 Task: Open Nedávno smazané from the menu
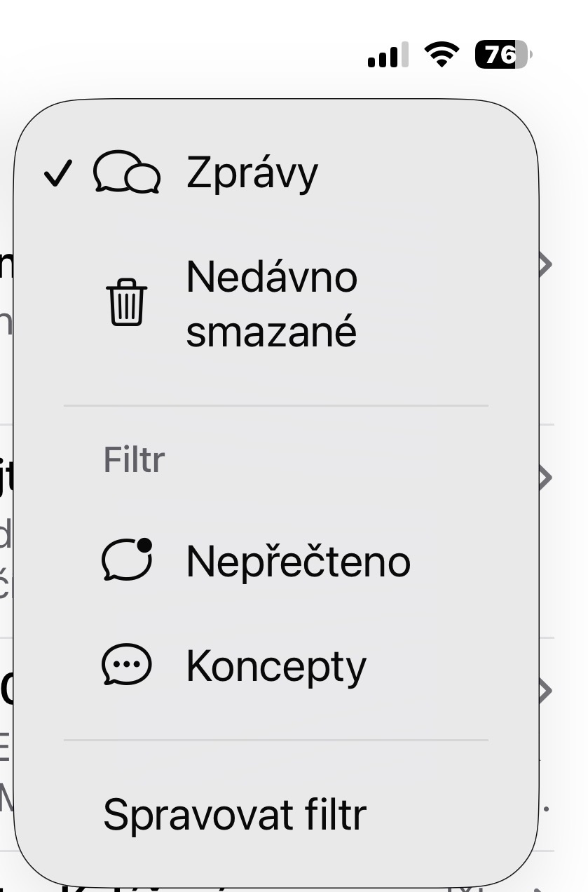click(272, 304)
